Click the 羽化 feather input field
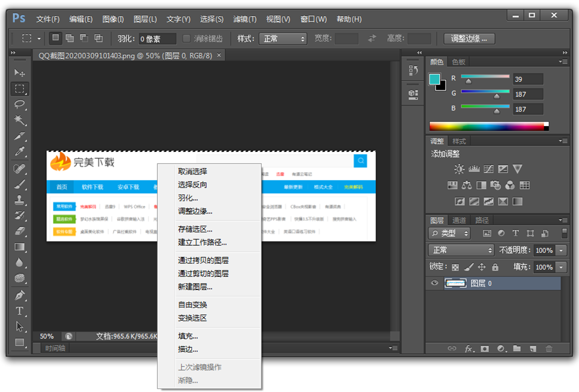The height and width of the screenshot is (392, 579). point(157,38)
